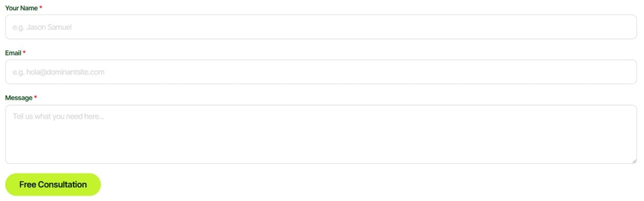Image resolution: width=644 pixels, height=201 pixels.
Task: Click the red asterisk beside Email
Action: (24, 53)
